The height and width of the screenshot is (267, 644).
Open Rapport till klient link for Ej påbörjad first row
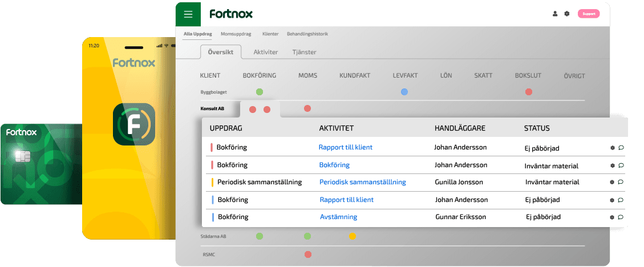coord(346,147)
